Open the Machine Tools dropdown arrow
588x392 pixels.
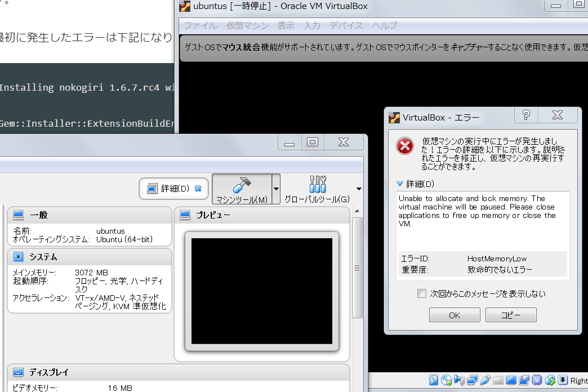coord(276,189)
